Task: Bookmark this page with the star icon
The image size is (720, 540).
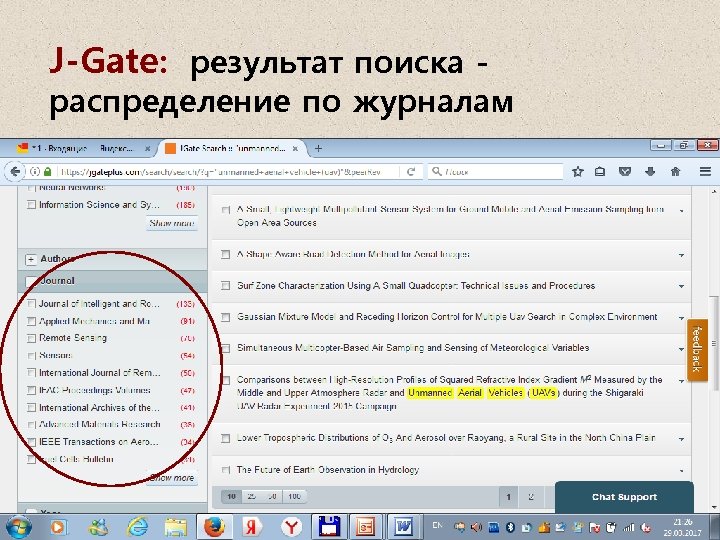Action: coord(578,172)
